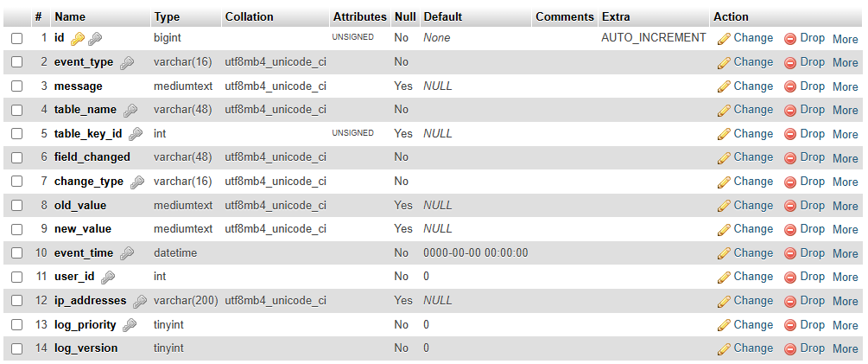
Task: Select the field_changed row checkbox
Action: [x=17, y=157]
